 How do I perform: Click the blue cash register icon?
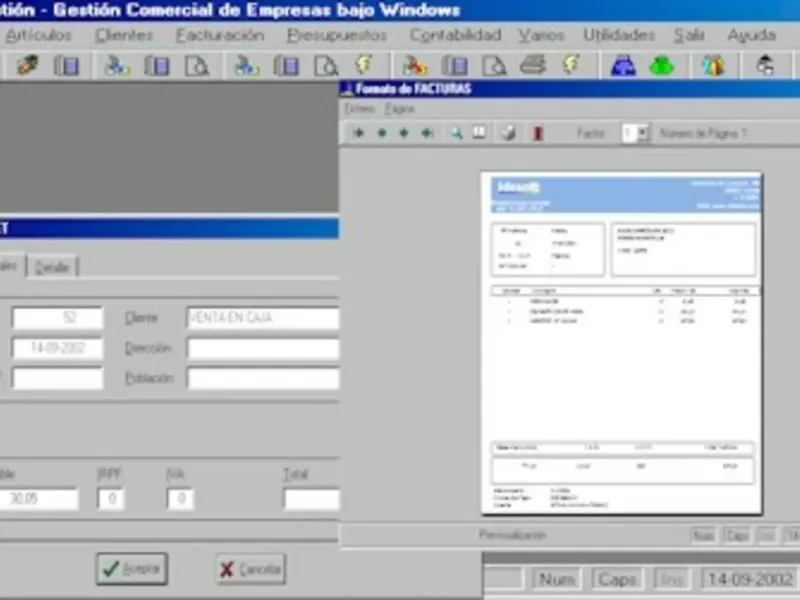coord(623,66)
